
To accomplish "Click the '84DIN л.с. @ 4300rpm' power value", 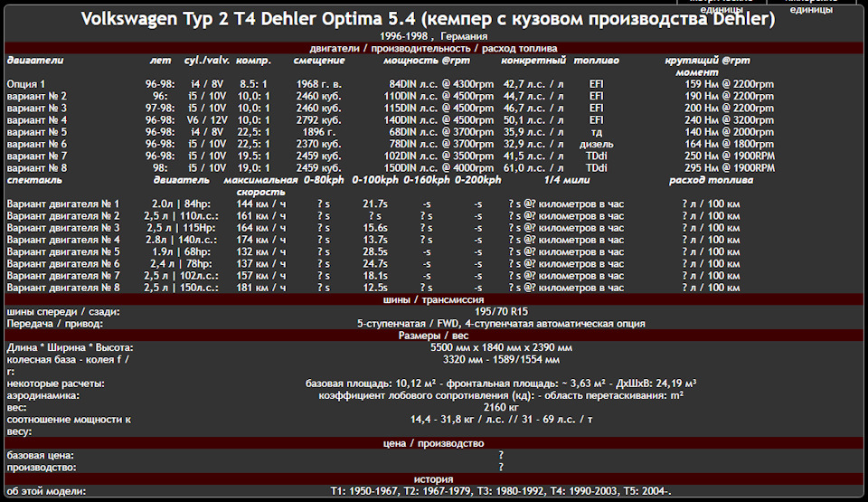I will 440,84.
